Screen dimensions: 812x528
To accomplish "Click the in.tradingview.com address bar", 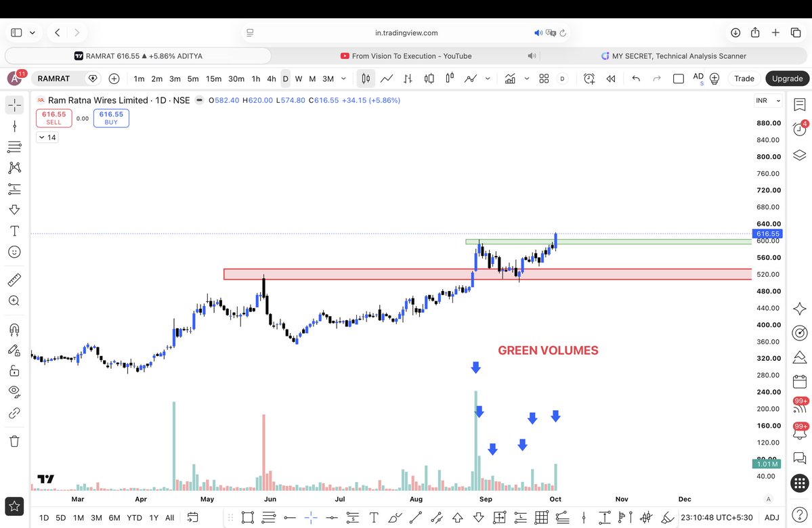I will tap(406, 32).
